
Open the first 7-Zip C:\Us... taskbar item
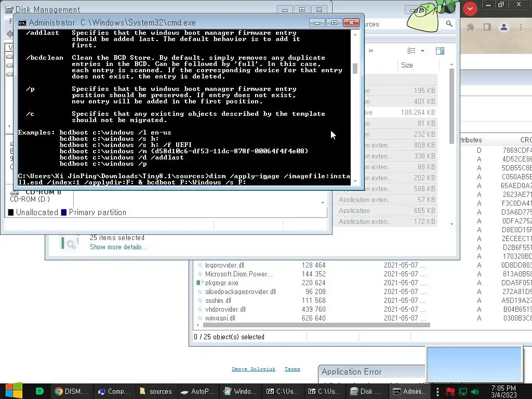pyautogui.click(x=282, y=391)
